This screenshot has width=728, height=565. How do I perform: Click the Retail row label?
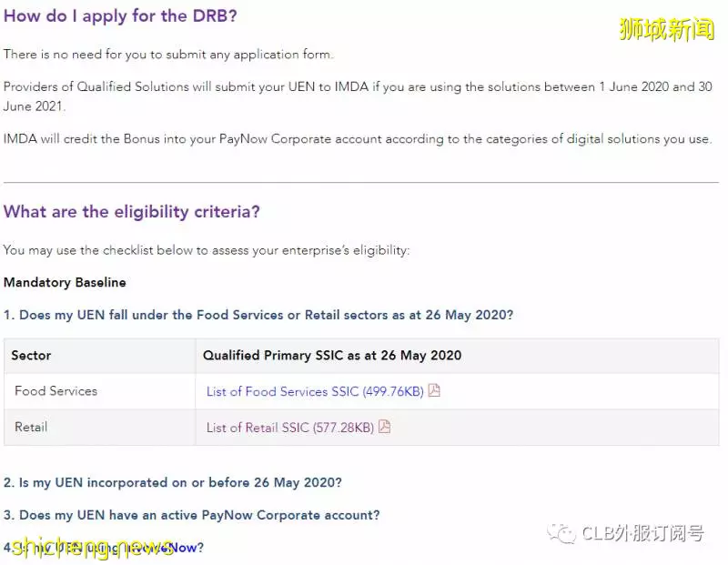tap(31, 427)
